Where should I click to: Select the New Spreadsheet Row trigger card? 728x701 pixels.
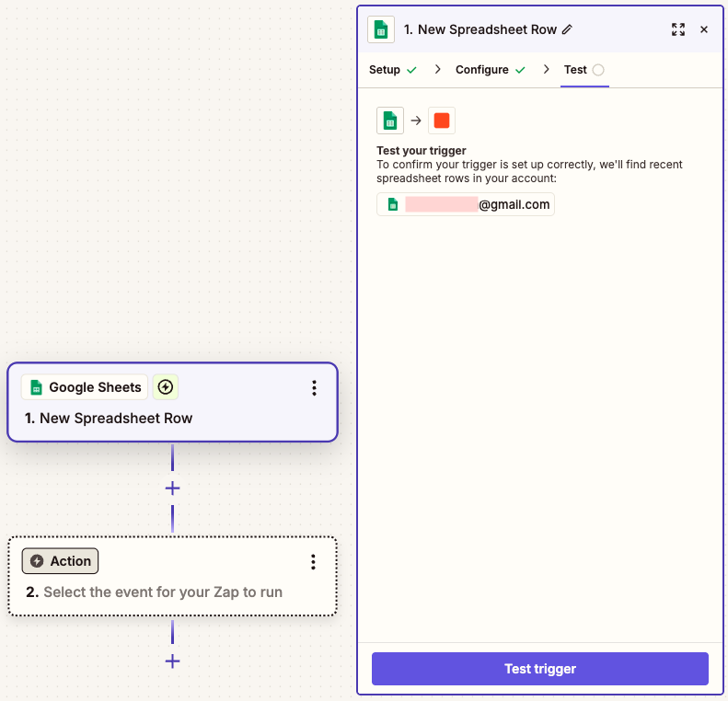point(172,402)
